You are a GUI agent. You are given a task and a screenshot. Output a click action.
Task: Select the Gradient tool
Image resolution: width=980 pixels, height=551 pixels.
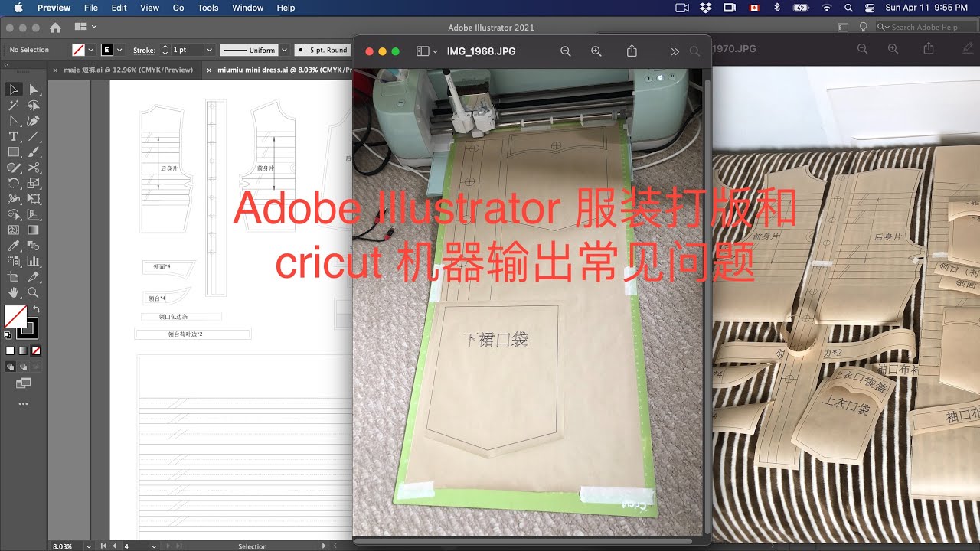click(x=34, y=230)
